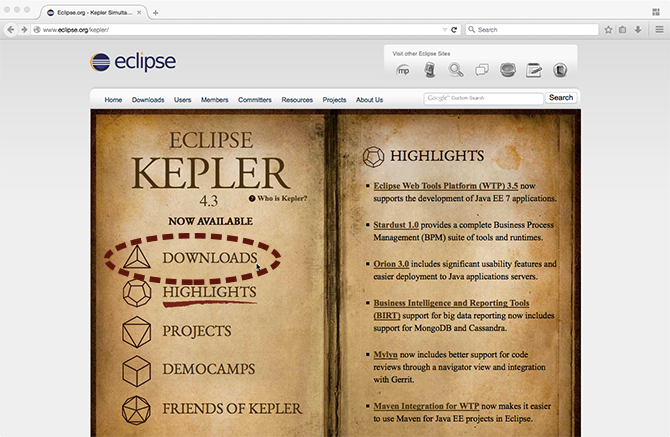Click the tab groups icon at top right
This screenshot has width=670, height=437.
656,12
